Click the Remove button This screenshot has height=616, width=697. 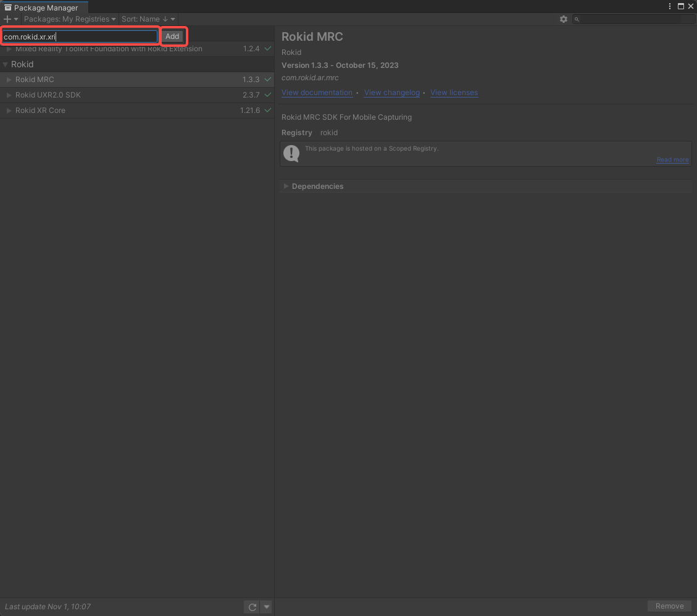669,606
